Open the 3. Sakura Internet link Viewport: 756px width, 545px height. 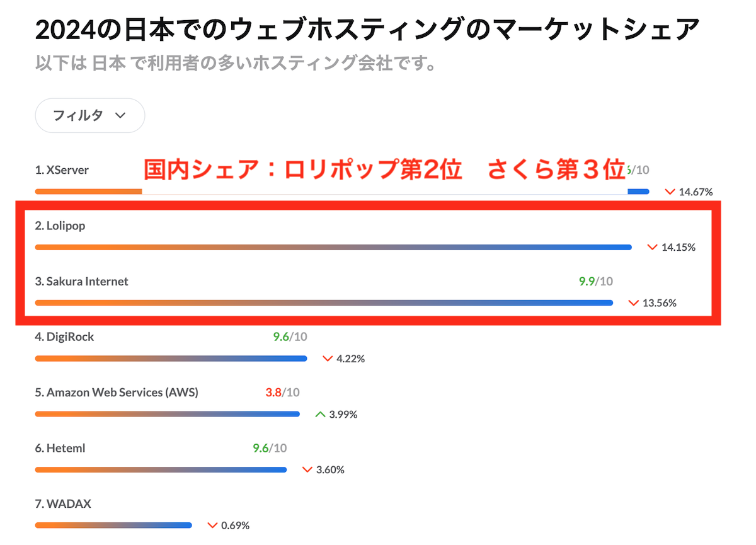pos(81,281)
